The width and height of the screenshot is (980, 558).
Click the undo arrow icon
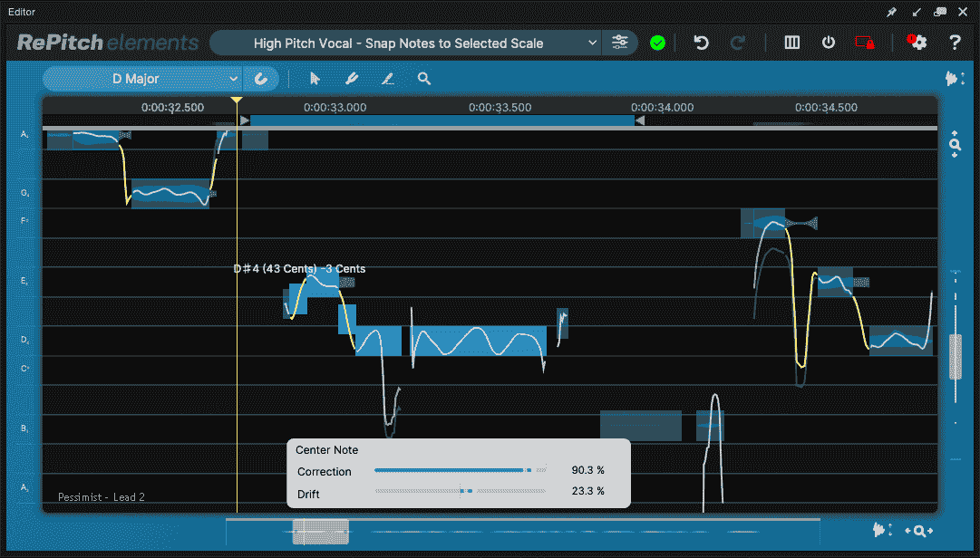click(700, 43)
